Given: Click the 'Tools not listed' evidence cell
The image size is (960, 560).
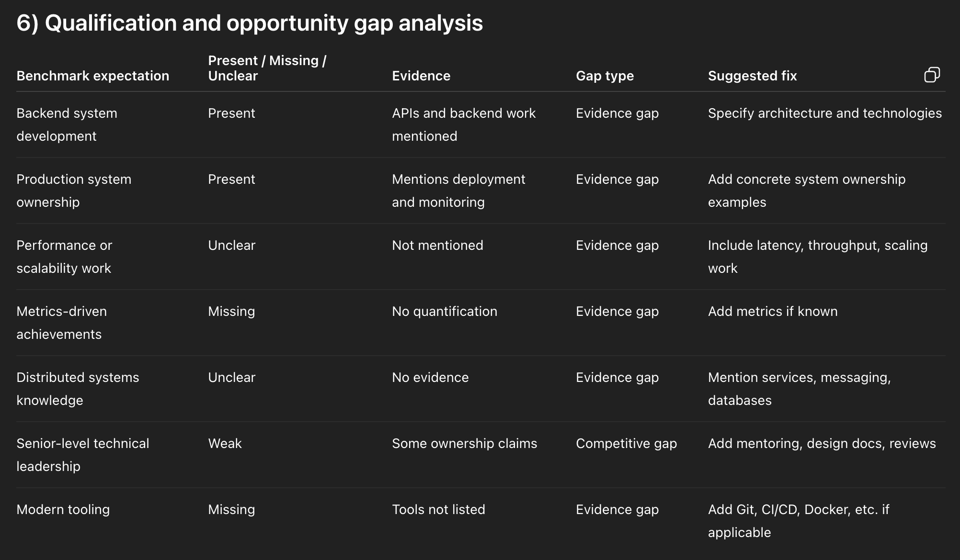Looking at the screenshot, I should click(x=438, y=509).
